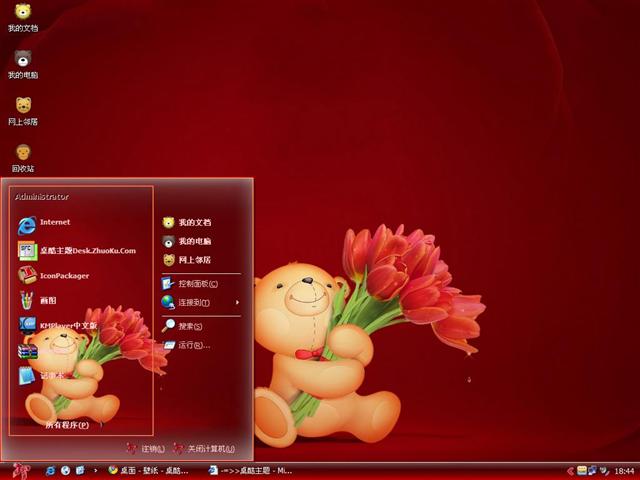Launch IconPackager from start menu
This screenshot has width=640, height=480.
[53, 276]
